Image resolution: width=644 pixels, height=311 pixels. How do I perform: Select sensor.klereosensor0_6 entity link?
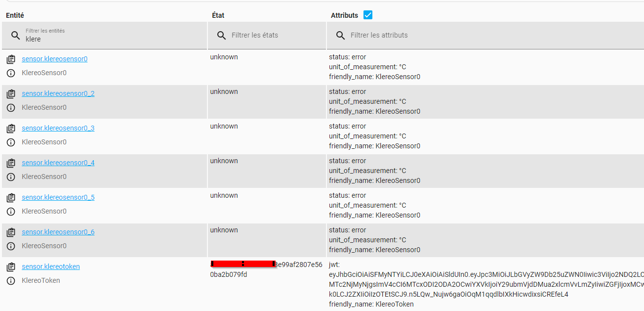(x=58, y=232)
